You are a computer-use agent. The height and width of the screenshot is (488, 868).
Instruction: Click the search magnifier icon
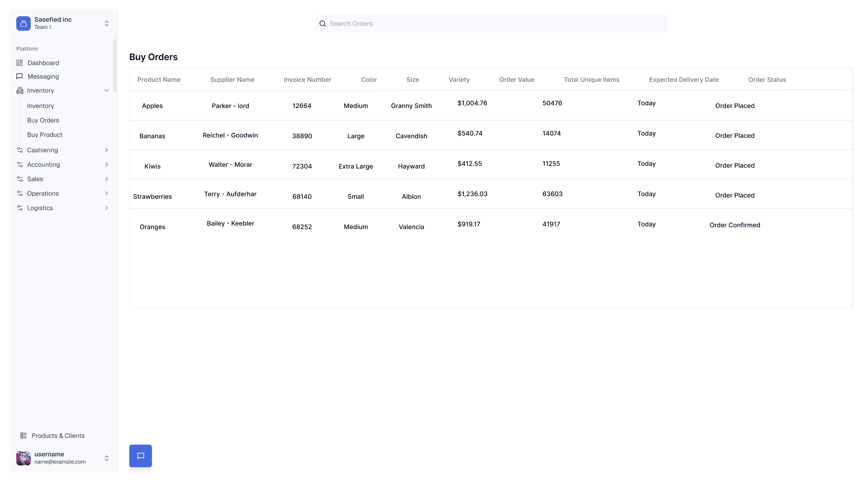click(322, 23)
